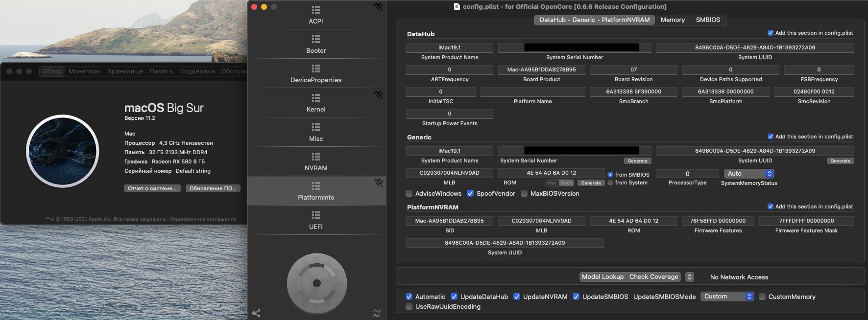Click the PlatformNVRAM System UUID field
868x320 pixels.
click(505, 243)
